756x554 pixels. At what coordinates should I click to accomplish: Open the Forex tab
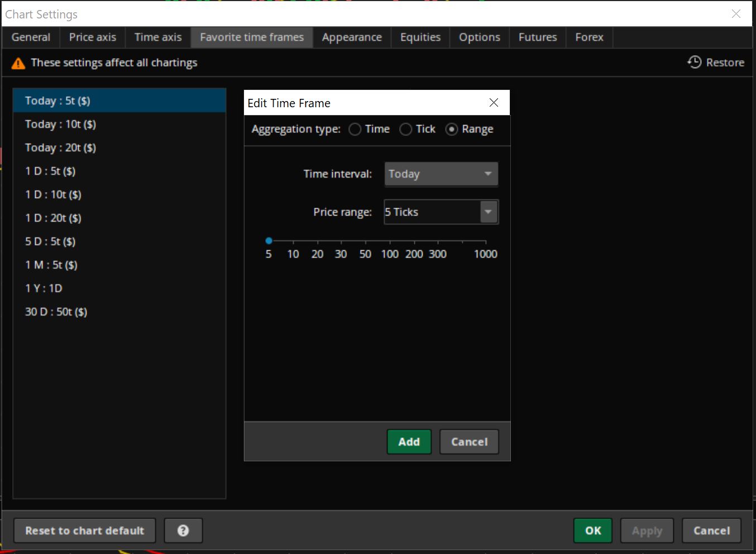590,37
